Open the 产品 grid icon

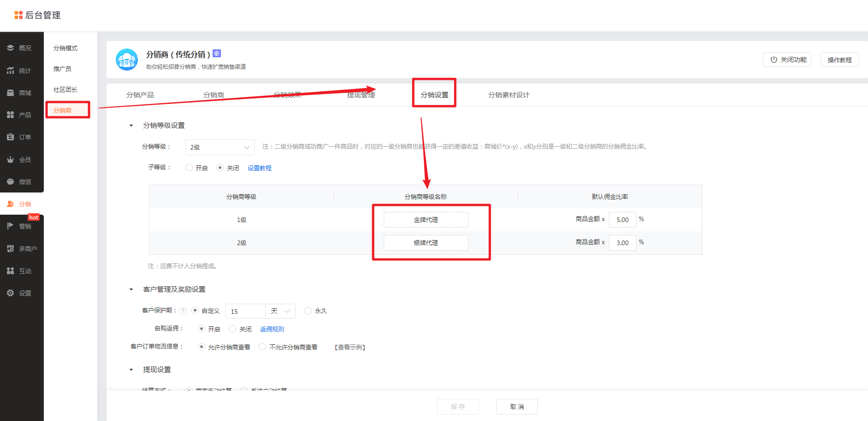(x=10, y=115)
